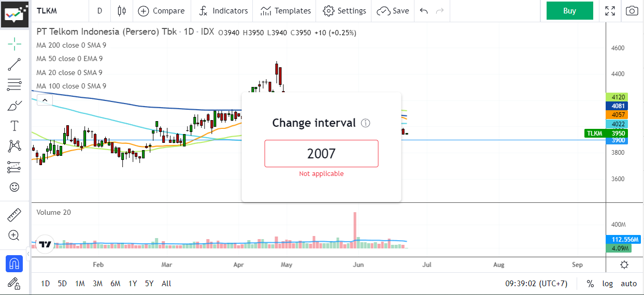This screenshot has width=644, height=295.
Task: Toggle the log scale
Action: [608, 284]
